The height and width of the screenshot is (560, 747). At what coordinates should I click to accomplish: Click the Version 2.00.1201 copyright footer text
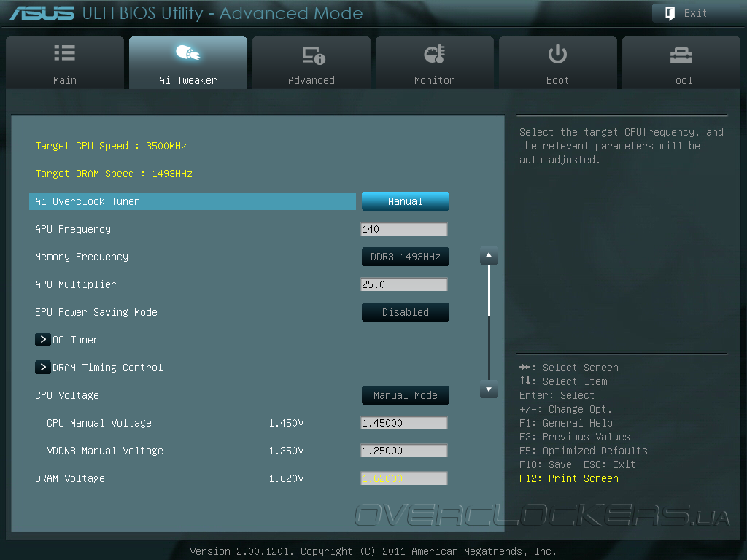(x=373, y=551)
